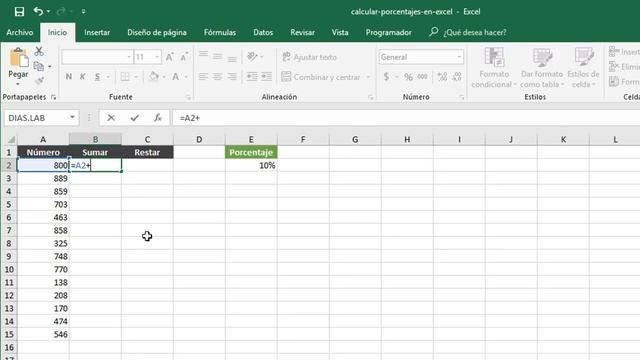640x360 pixels.
Task: Open the Número dialog launcher
Action: [x=461, y=97]
